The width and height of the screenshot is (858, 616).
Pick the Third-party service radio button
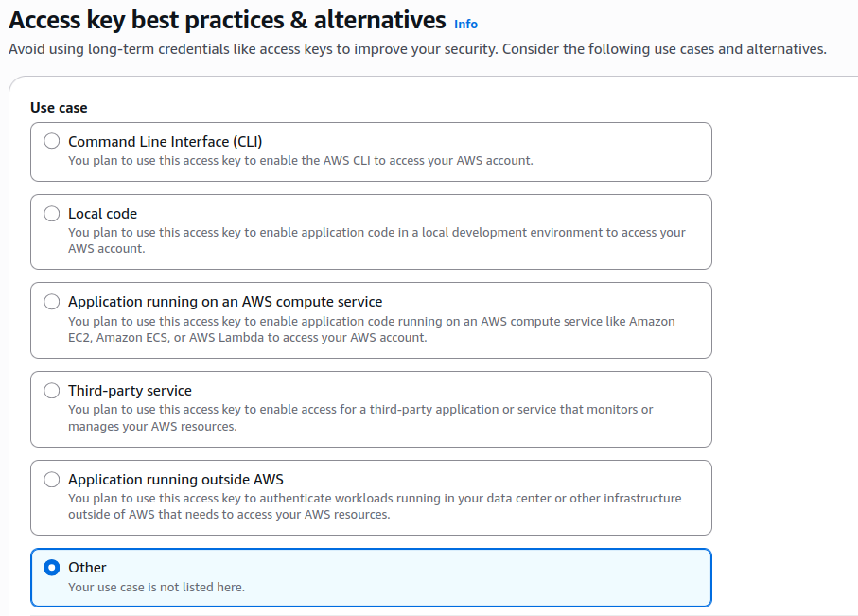pos(52,391)
